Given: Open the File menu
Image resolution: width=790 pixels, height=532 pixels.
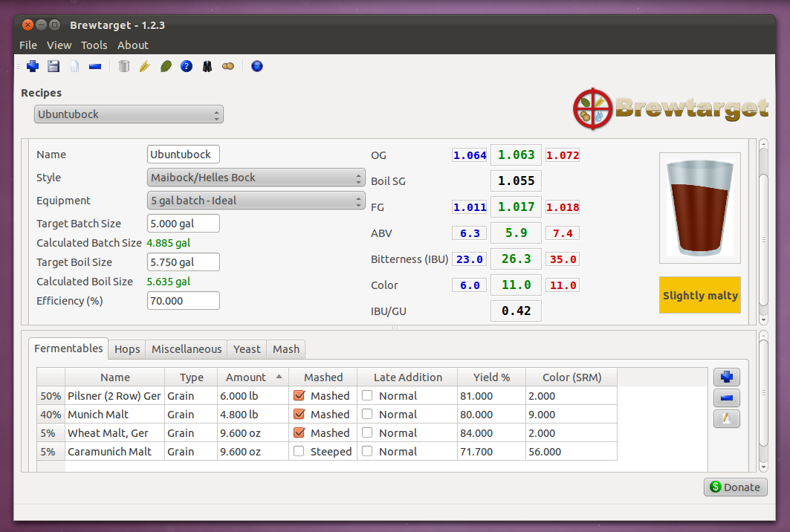Looking at the screenshot, I should 28,45.
